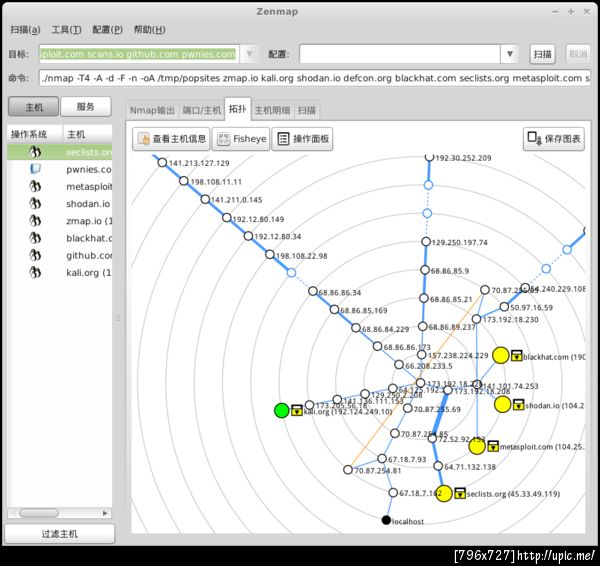Click the node 64.71.132.138
600x566 pixels.
(x=438, y=466)
